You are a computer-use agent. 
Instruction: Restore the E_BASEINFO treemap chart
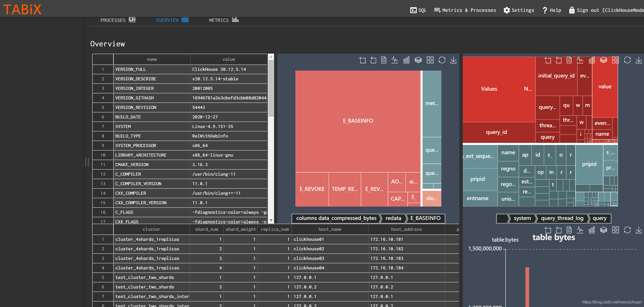[442, 60]
